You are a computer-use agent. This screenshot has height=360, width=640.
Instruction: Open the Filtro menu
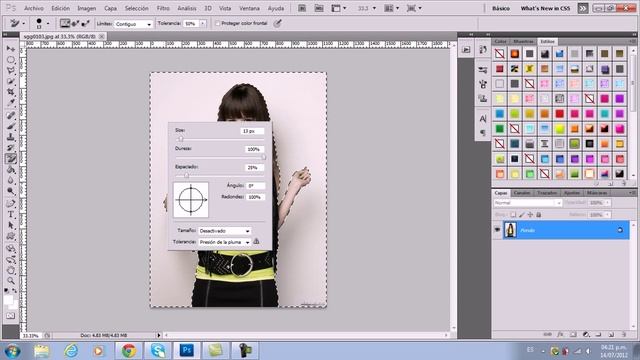(x=163, y=8)
